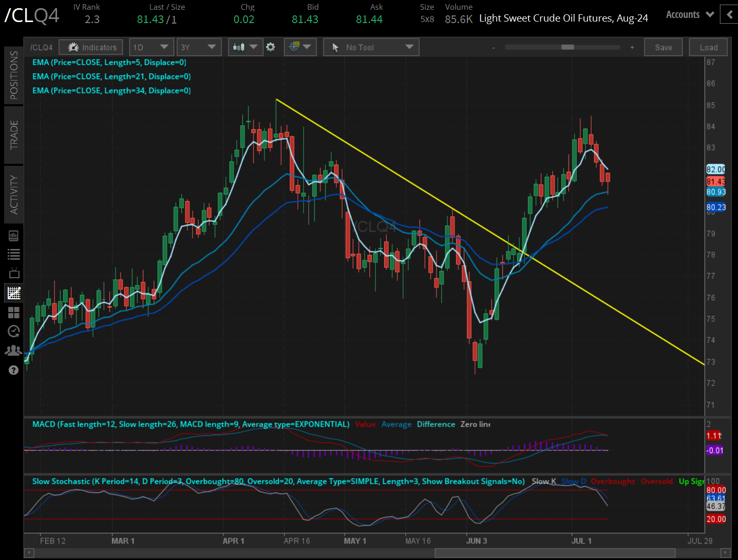
Task: Click the Slow K legend label
Action: point(544,481)
